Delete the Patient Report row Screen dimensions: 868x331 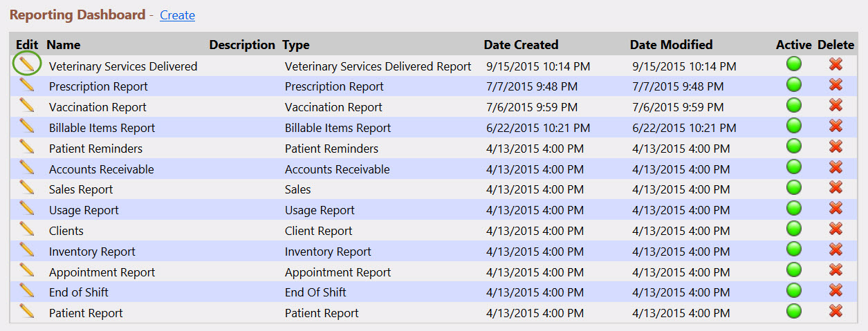click(835, 311)
